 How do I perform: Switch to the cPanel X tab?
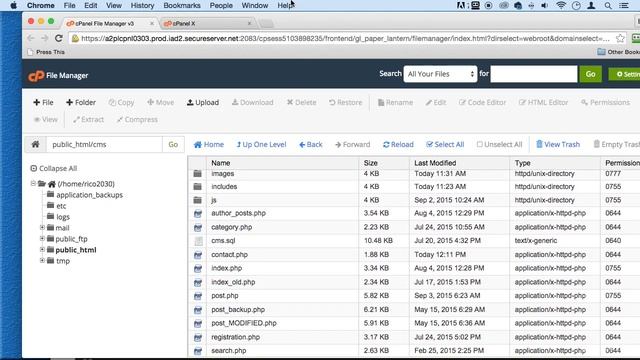(x=207, y=24)
